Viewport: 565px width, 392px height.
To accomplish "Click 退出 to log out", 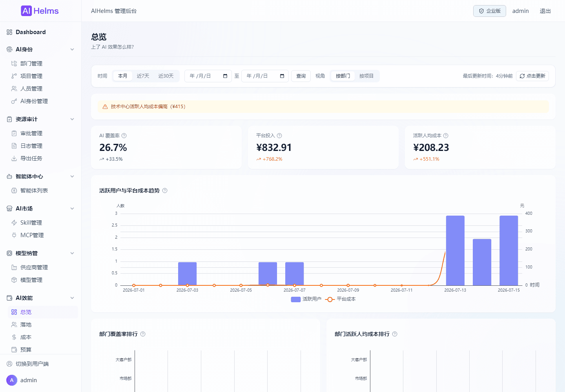I will 545,11.
